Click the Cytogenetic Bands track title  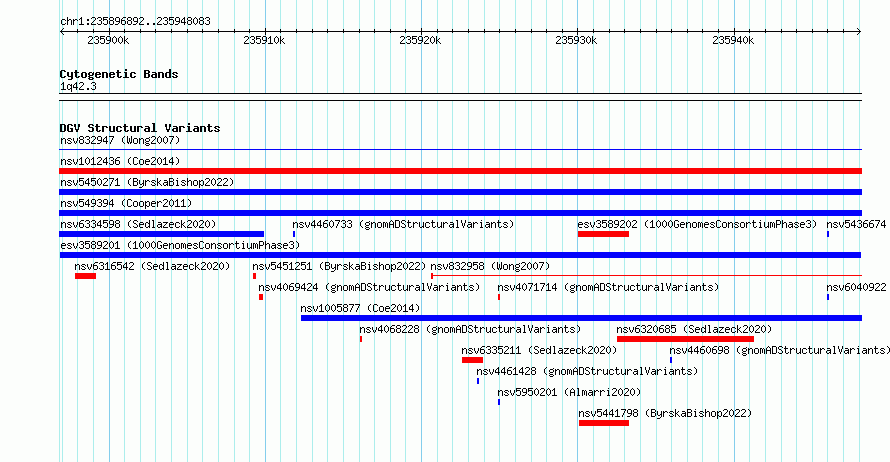click(119, 74)
